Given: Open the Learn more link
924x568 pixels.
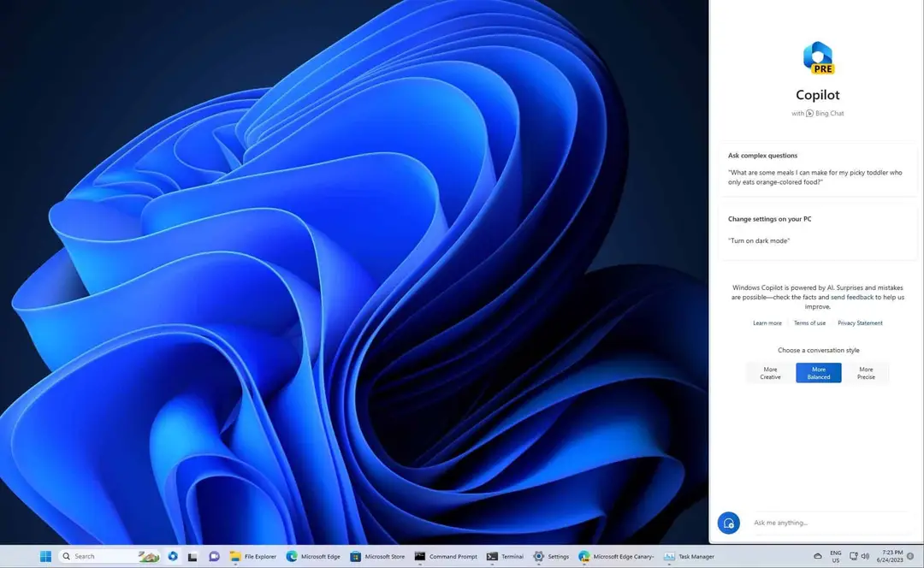Looking at the screenshot, I should (x=767, y=322).
